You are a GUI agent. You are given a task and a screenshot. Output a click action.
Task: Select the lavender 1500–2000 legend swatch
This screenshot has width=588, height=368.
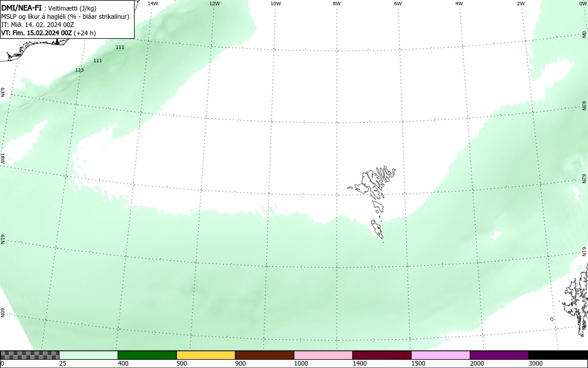(x=440, y=355)
